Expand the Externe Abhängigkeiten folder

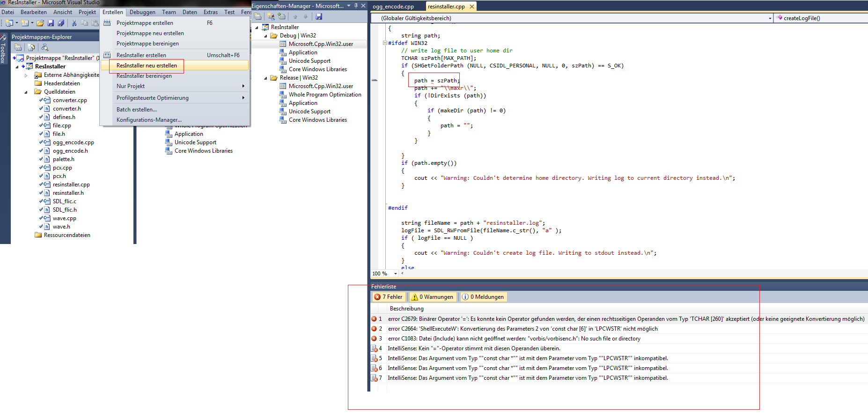26,75
